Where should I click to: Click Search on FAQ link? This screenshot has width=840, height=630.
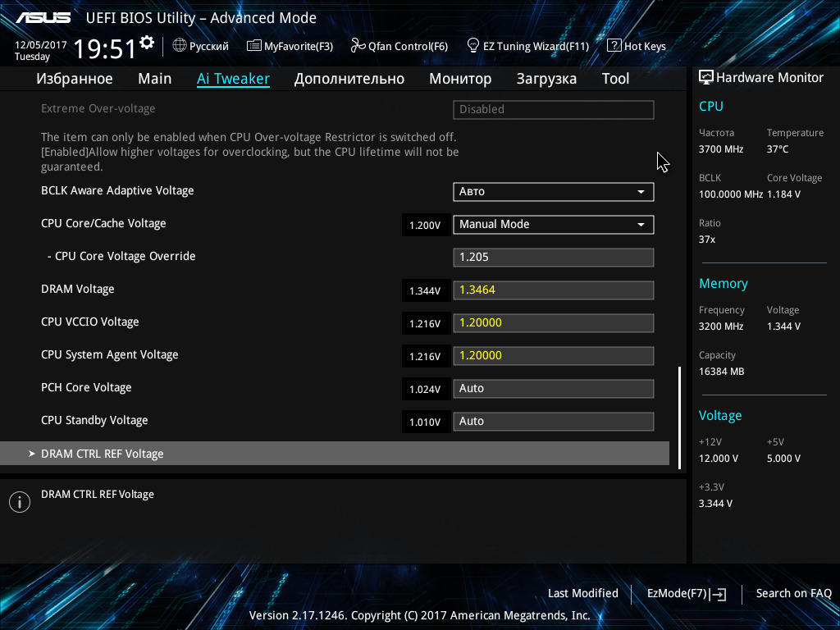[x=793, y=594]
